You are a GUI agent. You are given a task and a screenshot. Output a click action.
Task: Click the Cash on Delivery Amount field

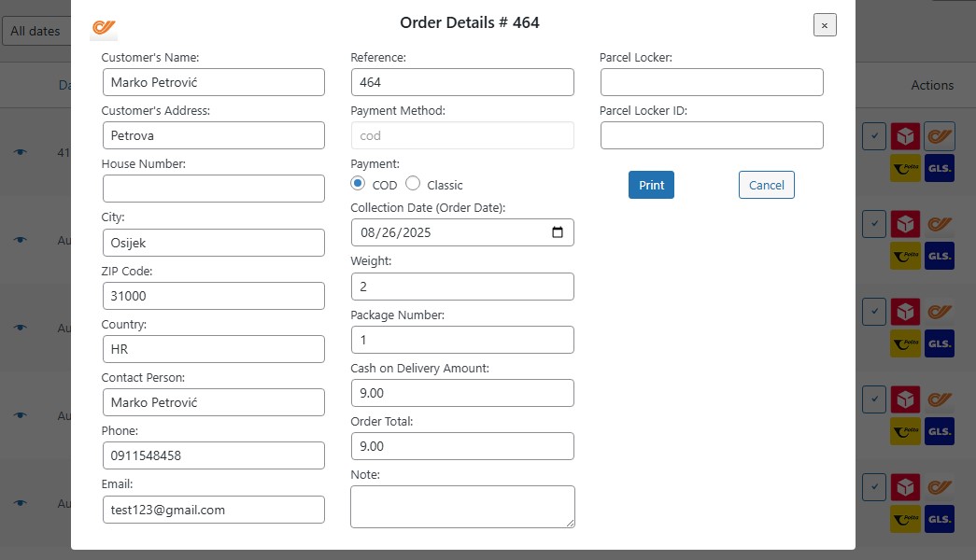pyautogui.click(x=462, y=393)
